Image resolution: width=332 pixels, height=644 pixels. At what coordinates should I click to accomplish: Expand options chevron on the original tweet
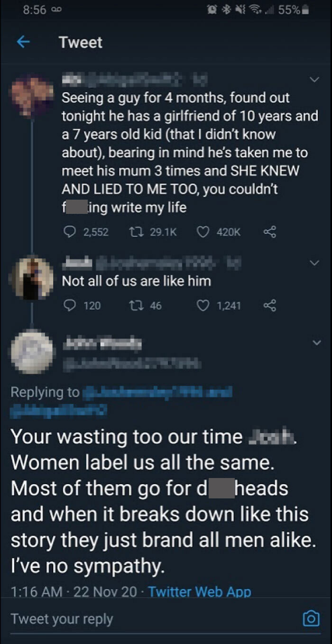coord(314,81)
